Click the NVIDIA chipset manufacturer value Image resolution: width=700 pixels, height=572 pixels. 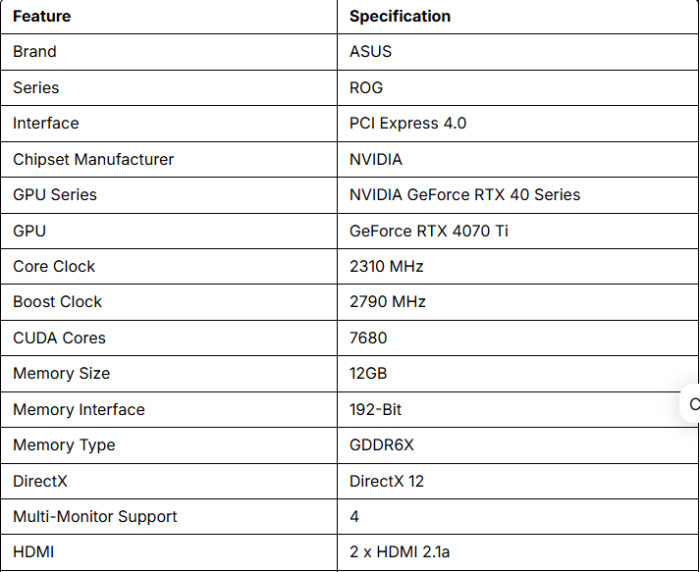(376, 159)
